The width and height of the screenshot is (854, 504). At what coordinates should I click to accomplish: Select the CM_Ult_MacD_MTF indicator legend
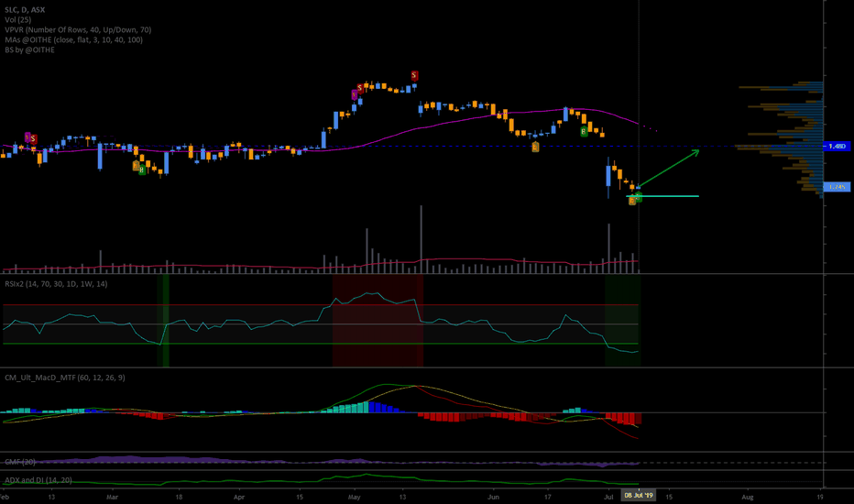65,378
